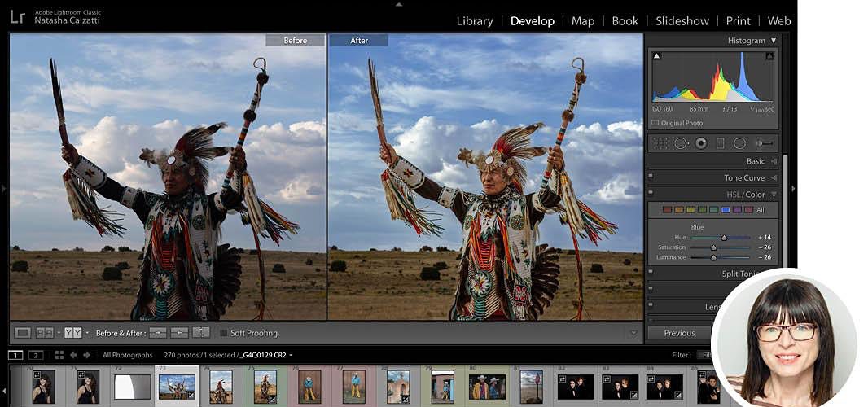Open the Before/After view options dropdown arrow
The width and height of the screenshot is (868, 407).
[86, 334]
